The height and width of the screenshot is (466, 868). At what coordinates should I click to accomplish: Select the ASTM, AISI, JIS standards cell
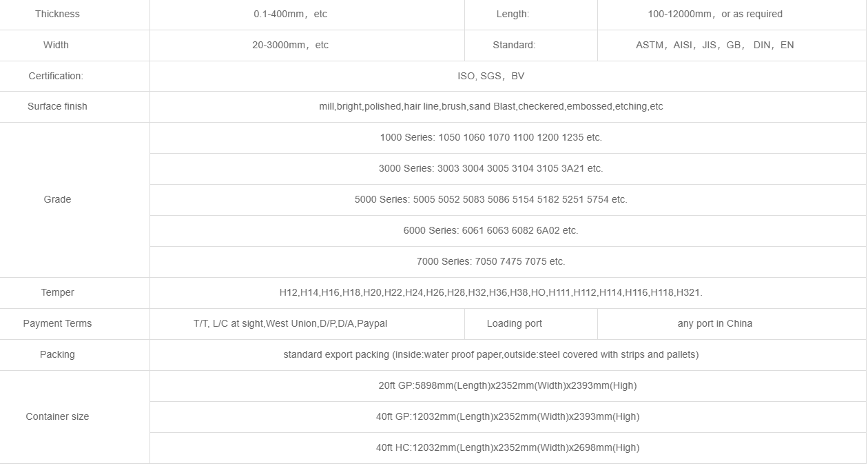click(714, 45)
